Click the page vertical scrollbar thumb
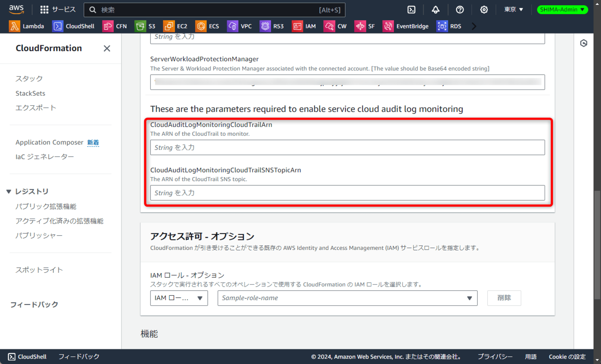 597,245
